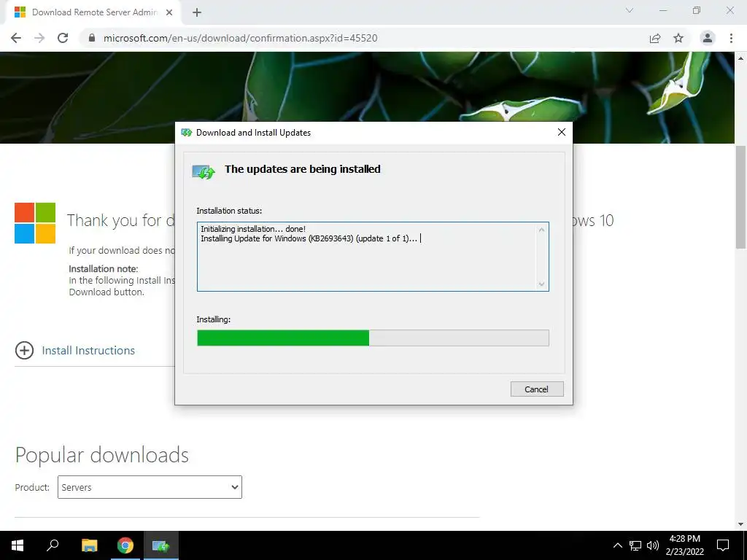The width and height of the screenshot is (747, 560).
Task: Select update installer taskbar icon
Action: pos(161,545)
